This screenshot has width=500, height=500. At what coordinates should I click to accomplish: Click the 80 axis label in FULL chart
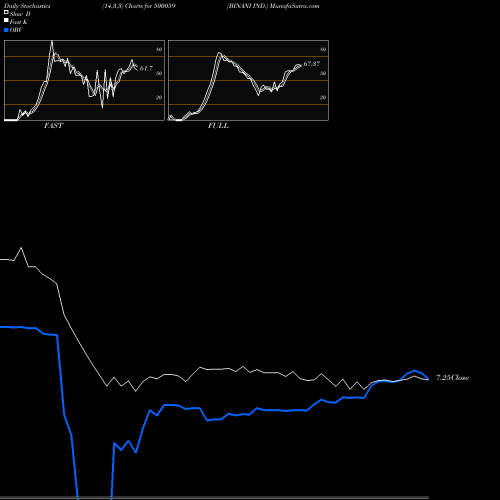323,49
